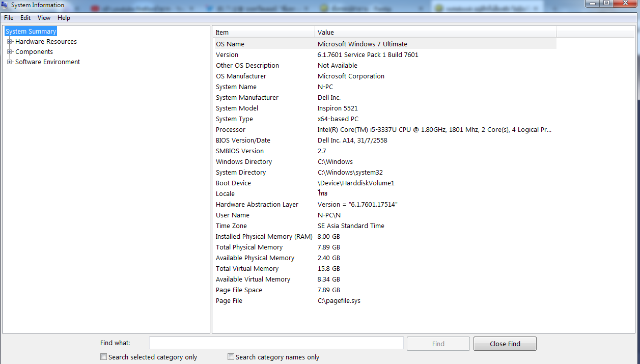Screen dimensions: 640x364
Task: Select the User Name row
Action: point(384,215)
